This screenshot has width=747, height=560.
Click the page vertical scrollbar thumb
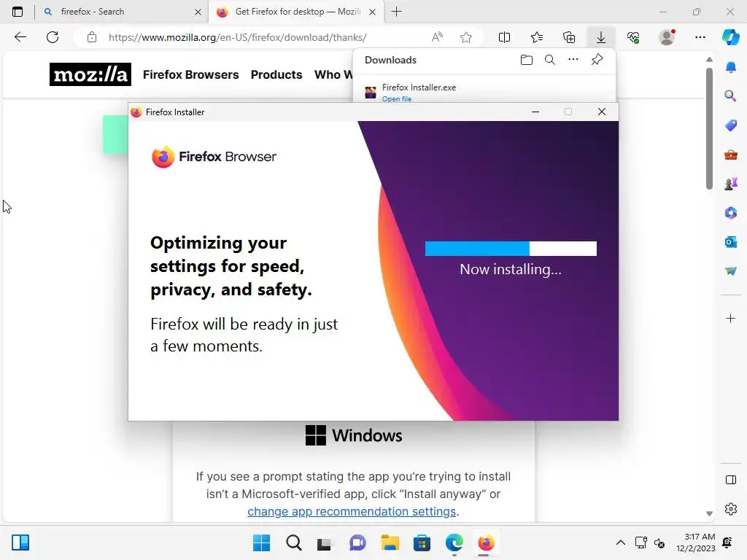709,128
